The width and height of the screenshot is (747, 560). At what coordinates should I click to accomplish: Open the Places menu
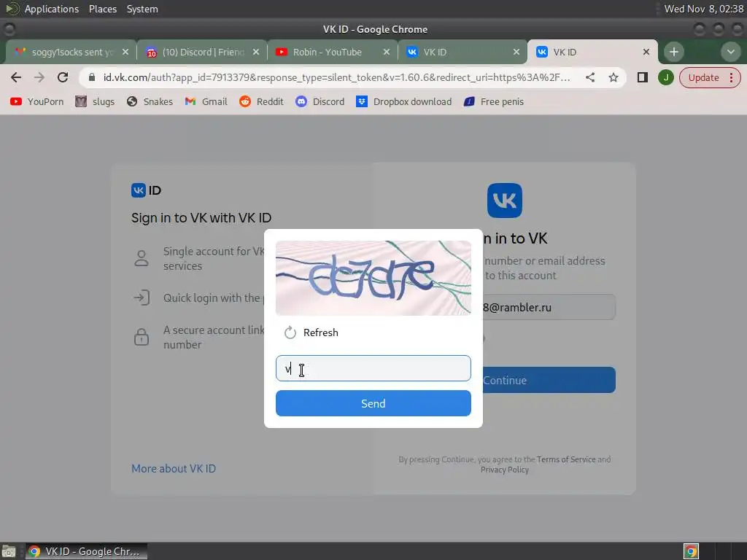103,9
